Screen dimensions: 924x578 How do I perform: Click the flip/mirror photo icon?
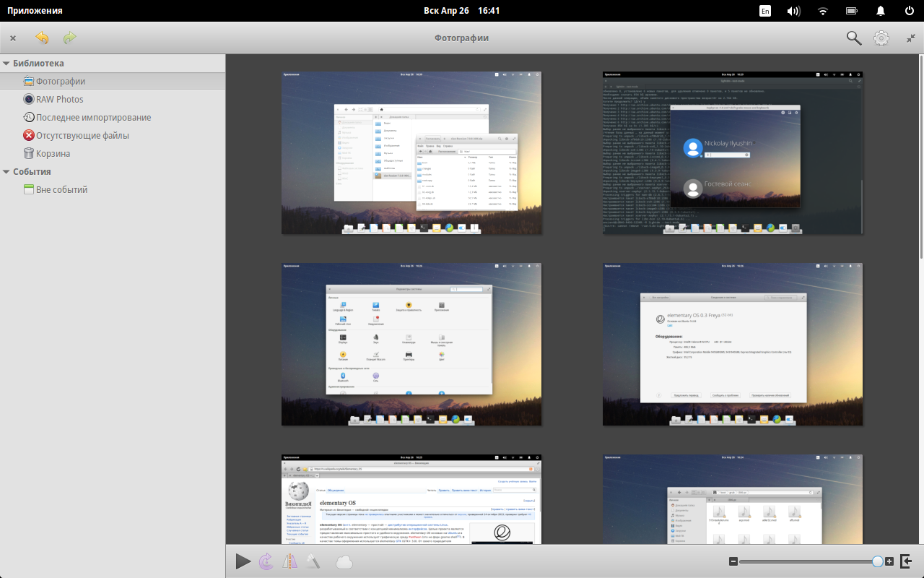(x=290, y=561)
